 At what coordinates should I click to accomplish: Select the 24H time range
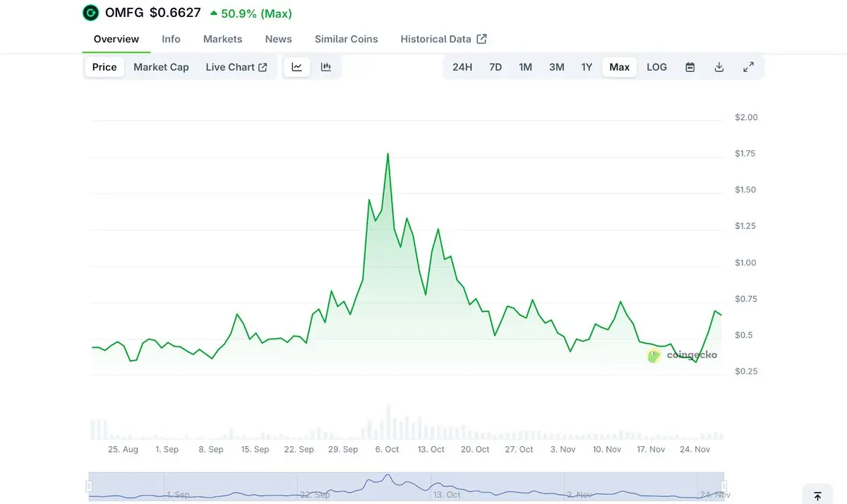click(x=462, y=67)
